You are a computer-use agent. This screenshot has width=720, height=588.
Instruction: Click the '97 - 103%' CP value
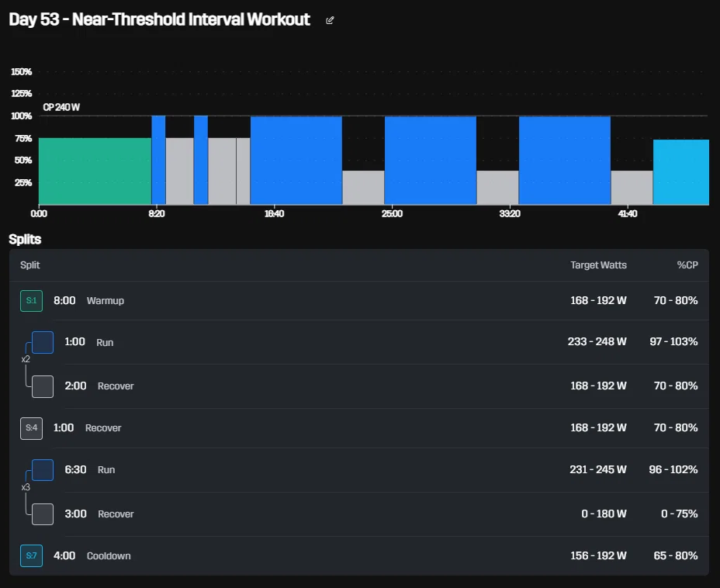click(673, 341)
